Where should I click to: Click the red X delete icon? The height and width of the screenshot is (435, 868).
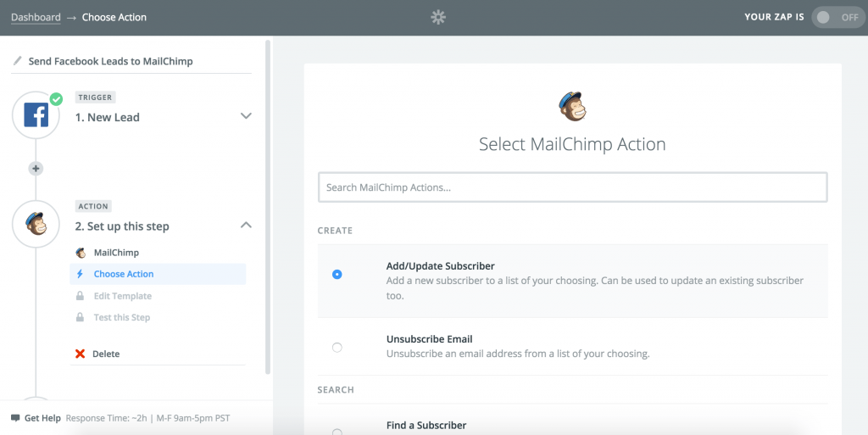[81, 354]
